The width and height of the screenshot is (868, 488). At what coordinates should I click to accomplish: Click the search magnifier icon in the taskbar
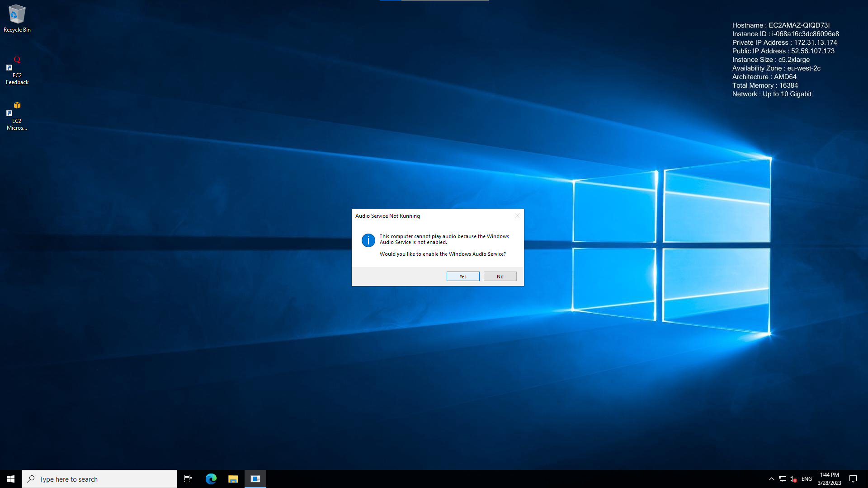(31, 479)
